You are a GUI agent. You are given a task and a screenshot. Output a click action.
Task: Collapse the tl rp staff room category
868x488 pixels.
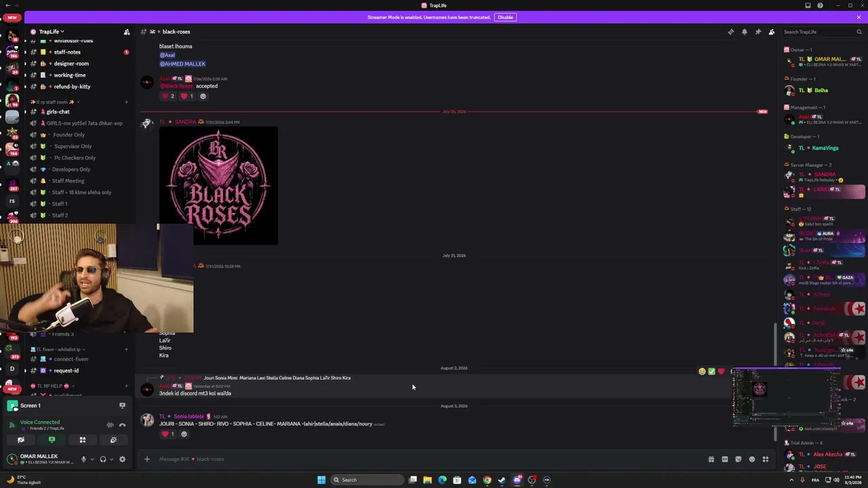click(56, 102)
